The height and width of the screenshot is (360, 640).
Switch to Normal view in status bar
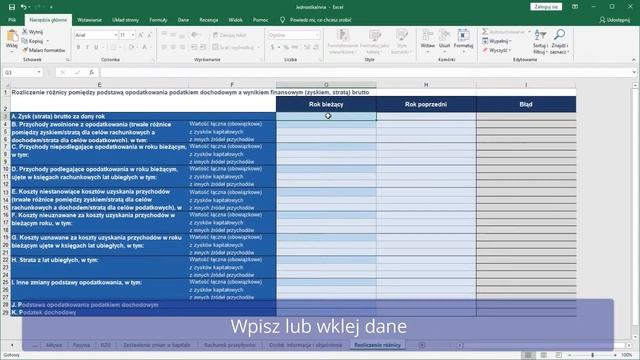[x=528, y=355]
